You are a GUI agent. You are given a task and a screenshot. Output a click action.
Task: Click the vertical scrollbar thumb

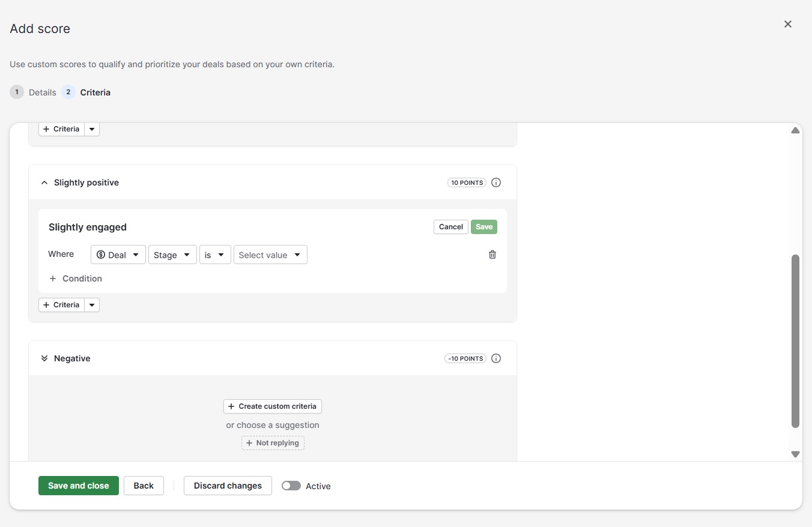[795, 341]
